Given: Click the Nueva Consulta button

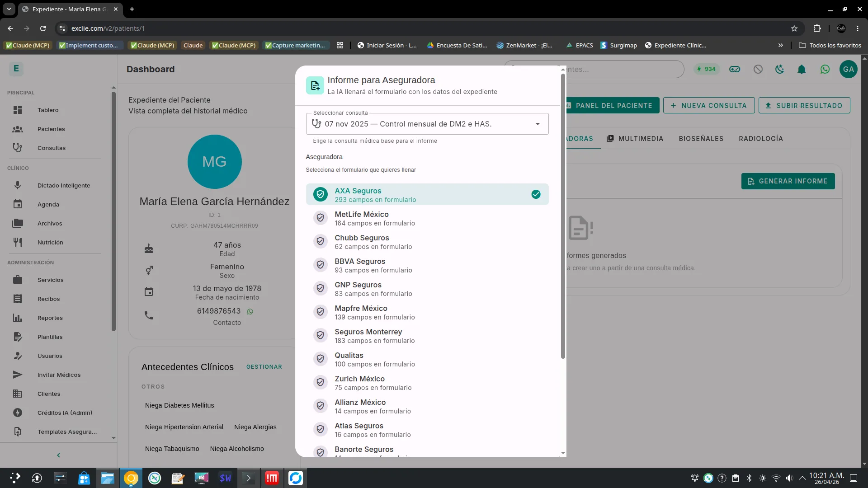Looking at the screenshot, I should (x=709, y=105).
